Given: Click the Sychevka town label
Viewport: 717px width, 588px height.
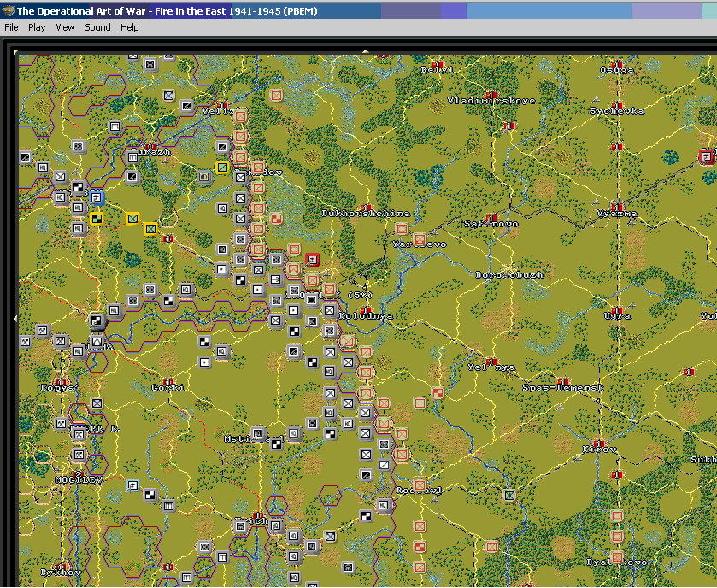Looking at the screenshot, I should [x=617, y=111].
